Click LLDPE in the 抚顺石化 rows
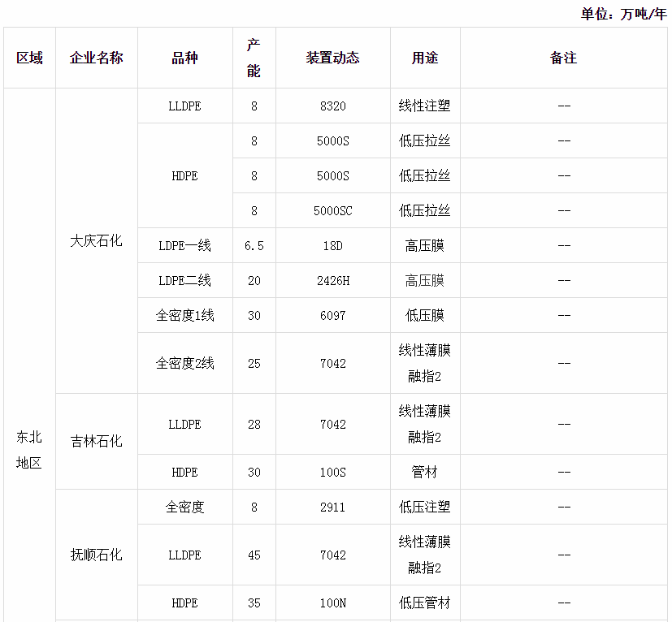Viewport: 672px width, 622px height. (x=184, y=555)
